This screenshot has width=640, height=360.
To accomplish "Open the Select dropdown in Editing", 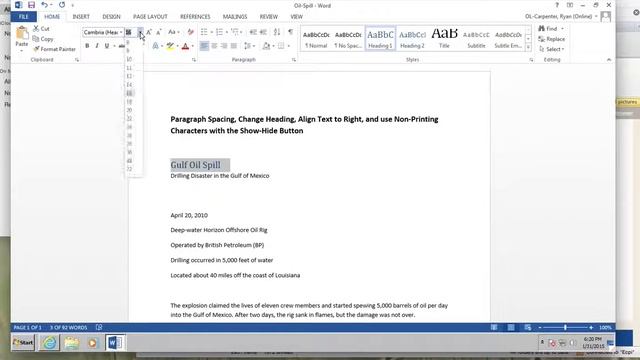I will point(552,49).
